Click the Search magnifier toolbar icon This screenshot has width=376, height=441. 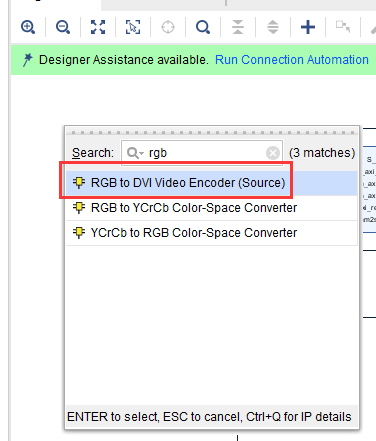click(x=203, y=27)
